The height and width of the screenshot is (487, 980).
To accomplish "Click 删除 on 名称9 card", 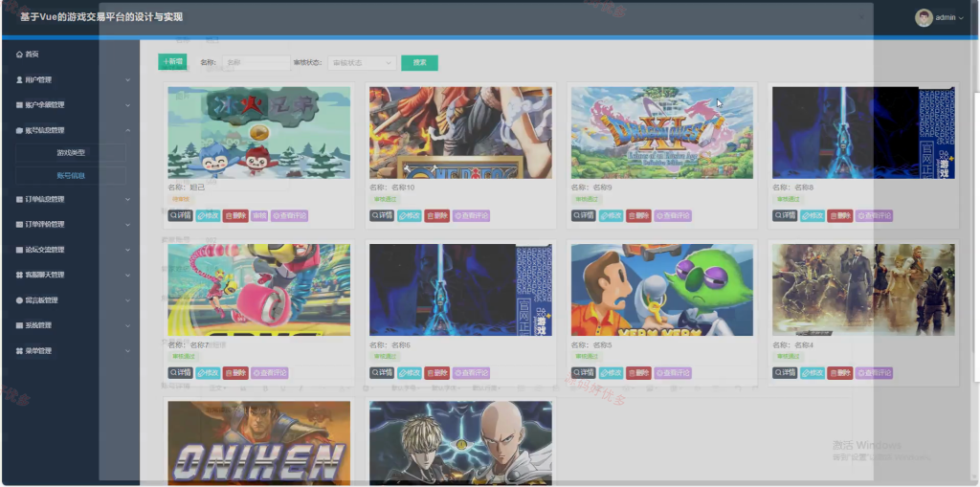I will pos(638,215).
